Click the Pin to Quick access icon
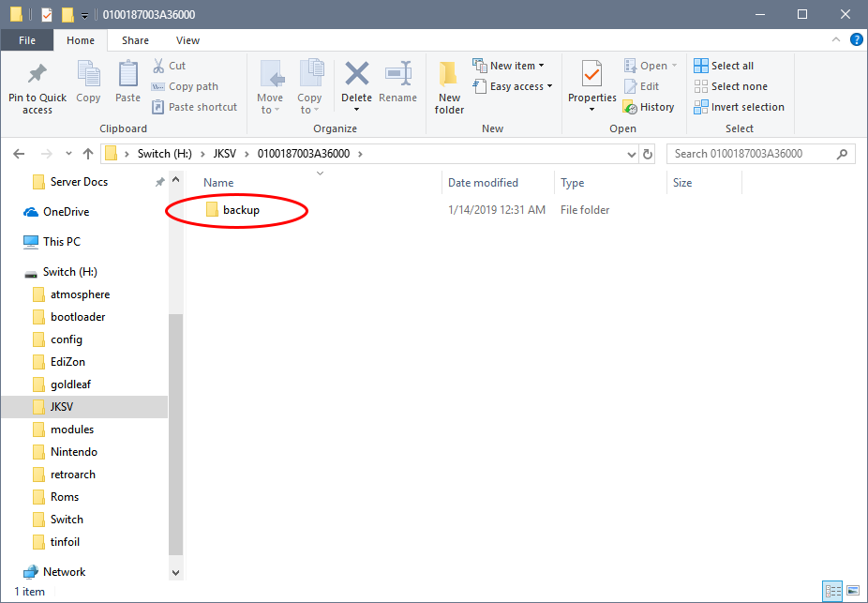Screen dimensions: 868x603 [x=37, y=75]
